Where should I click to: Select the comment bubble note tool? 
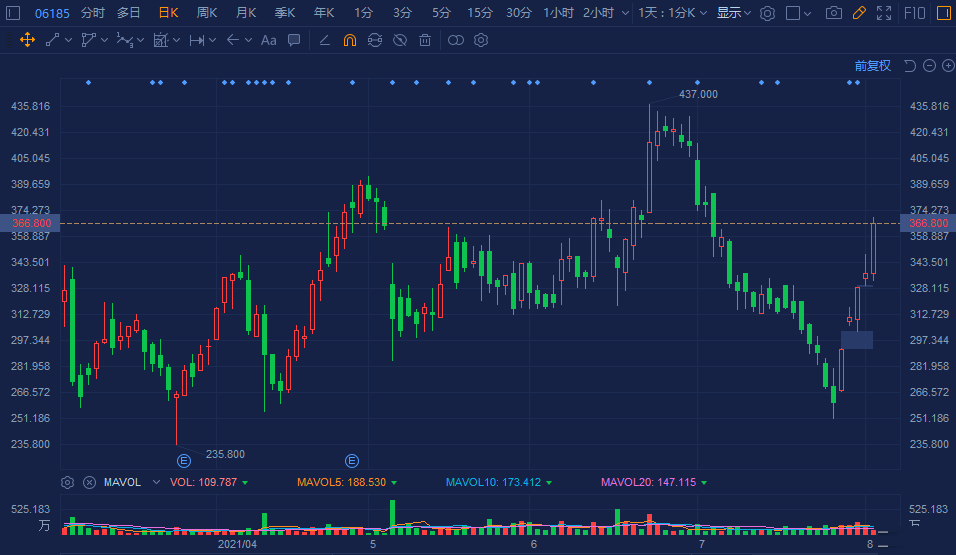294,40
